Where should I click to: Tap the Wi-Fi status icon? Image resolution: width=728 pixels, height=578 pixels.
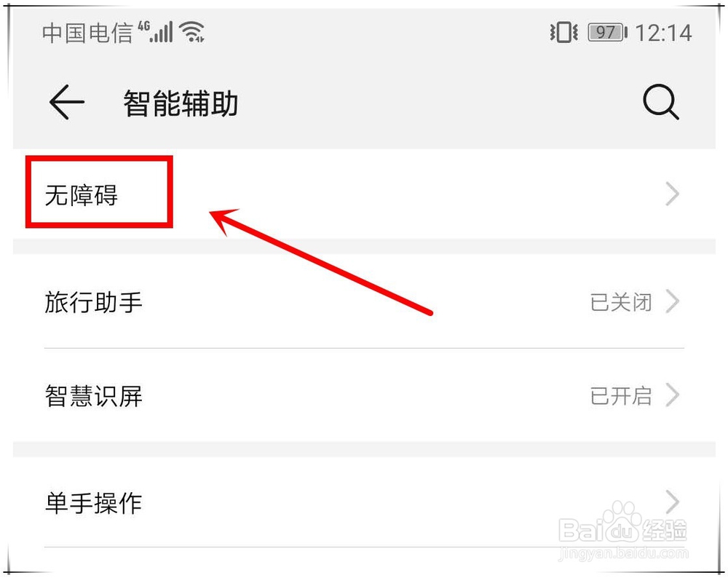pyautogui.click(x=193, y=32)
